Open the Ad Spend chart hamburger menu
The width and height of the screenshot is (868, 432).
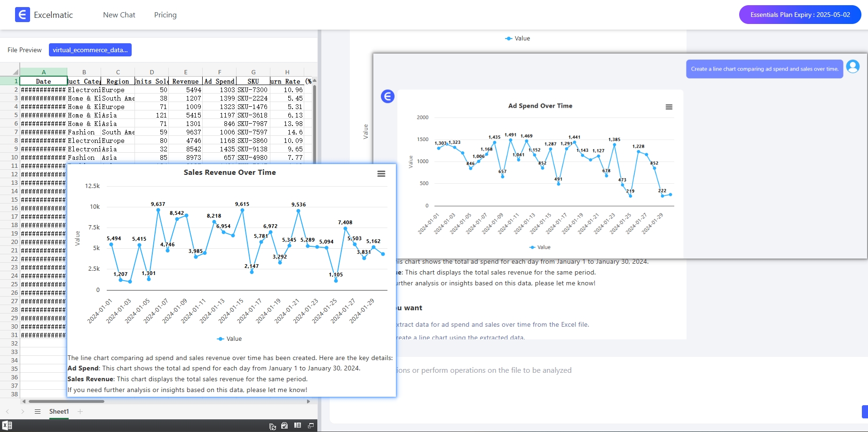point(669,107)
